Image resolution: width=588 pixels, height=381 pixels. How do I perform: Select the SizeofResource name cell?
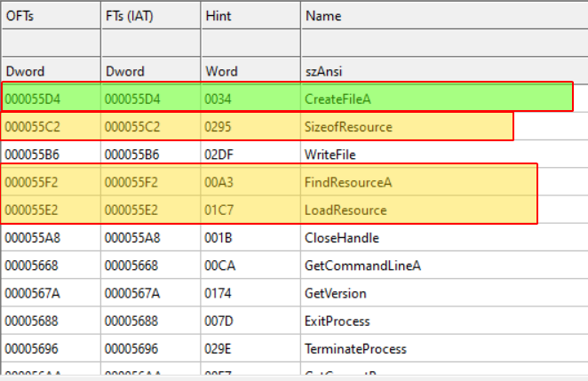pyautogui.click(x=347, y=127)
